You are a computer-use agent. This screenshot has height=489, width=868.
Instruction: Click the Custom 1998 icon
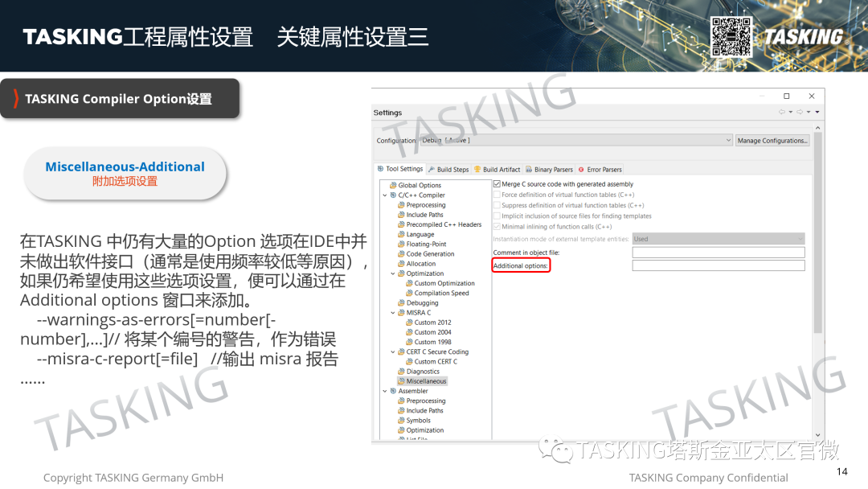(410, 343)
